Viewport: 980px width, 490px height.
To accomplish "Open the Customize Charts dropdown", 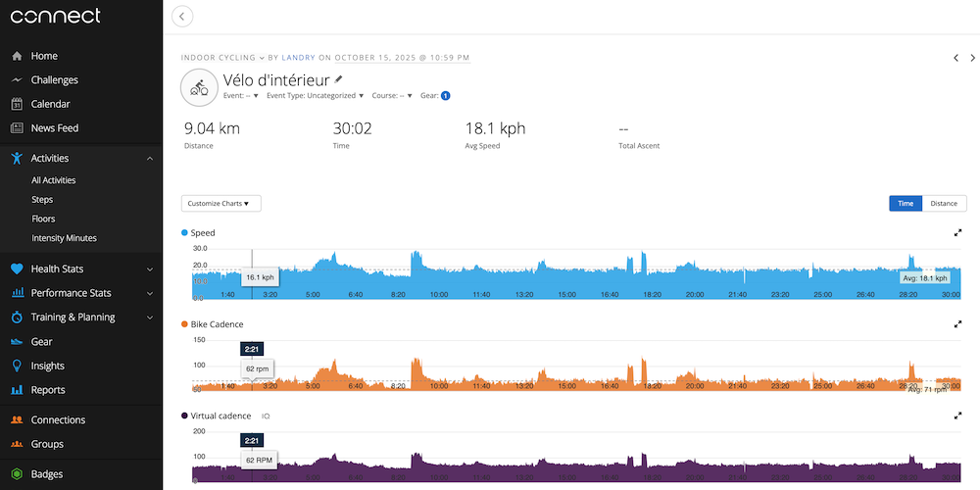I will tap(221, 204).
